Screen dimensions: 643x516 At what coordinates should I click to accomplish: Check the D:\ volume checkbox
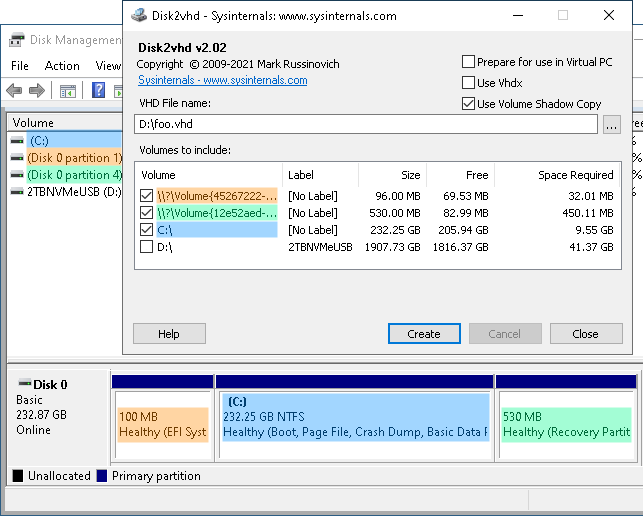(146, 247)
